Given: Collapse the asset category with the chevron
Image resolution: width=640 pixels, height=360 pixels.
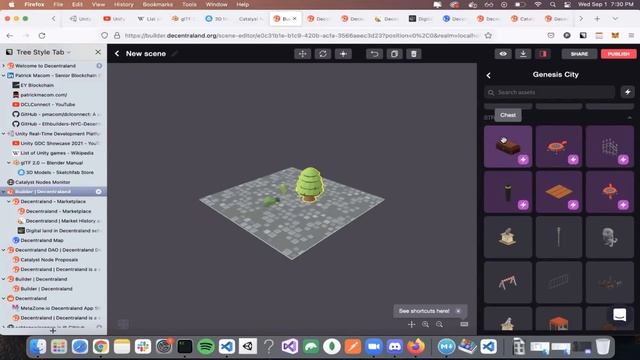Looking at the screenshot, I should [629, 118].
